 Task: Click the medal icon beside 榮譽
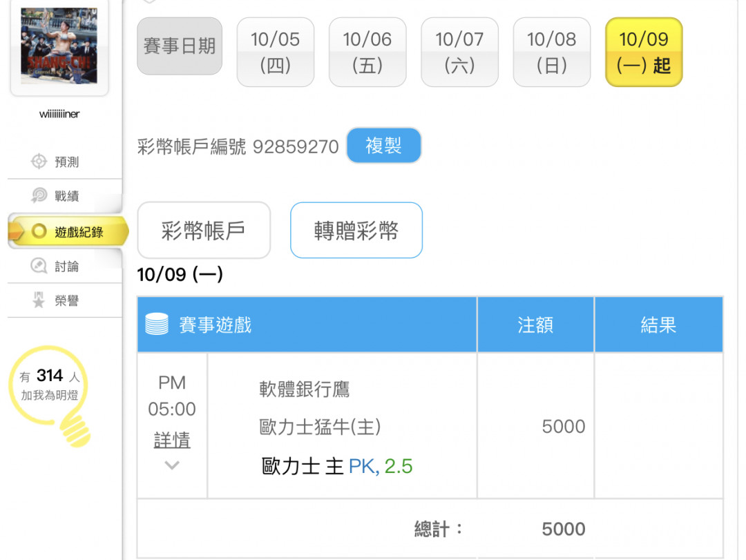click(x=39, y=300)
